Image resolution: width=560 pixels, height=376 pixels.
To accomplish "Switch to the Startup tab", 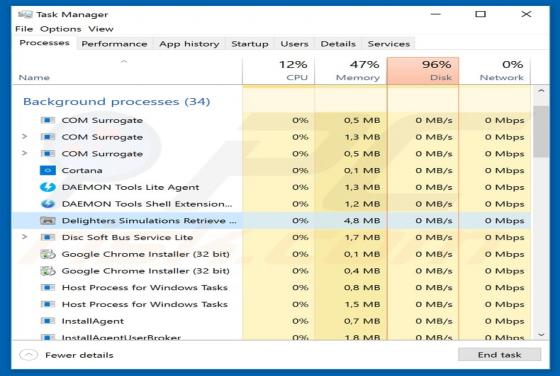I will tap(250, 44).
